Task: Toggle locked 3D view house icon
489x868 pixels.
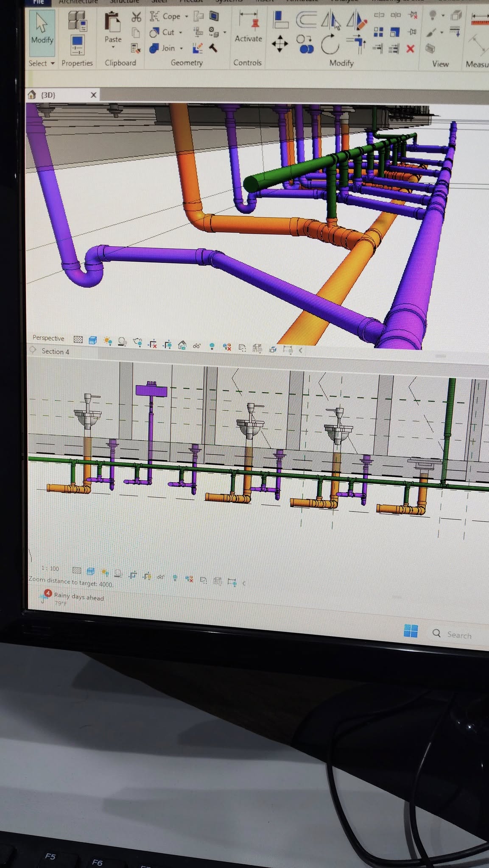Action: [x=182, y=345]
